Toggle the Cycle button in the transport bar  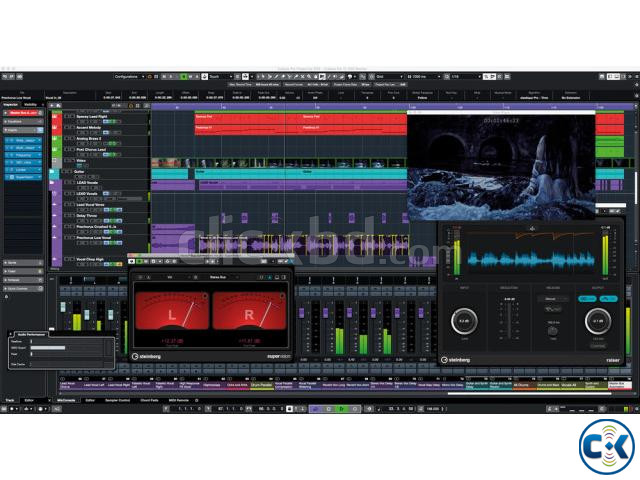(x=316, y=409)
